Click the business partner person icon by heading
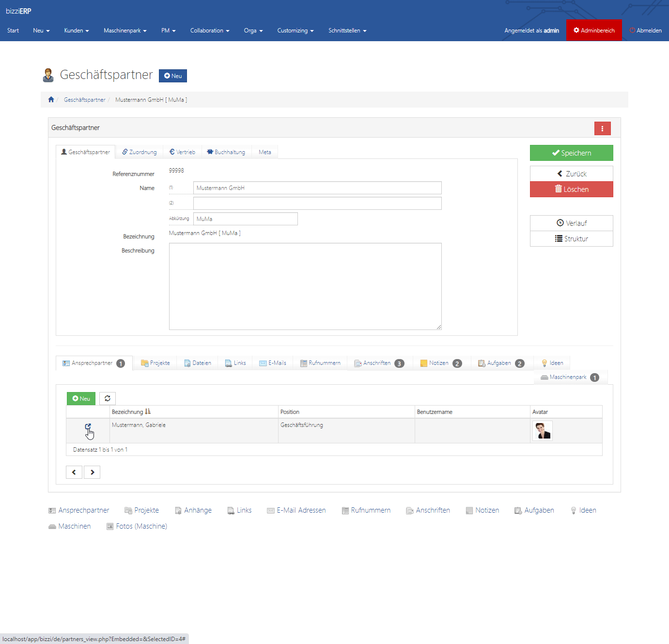The height and width of the screenshot is (644, 669). 48,75
